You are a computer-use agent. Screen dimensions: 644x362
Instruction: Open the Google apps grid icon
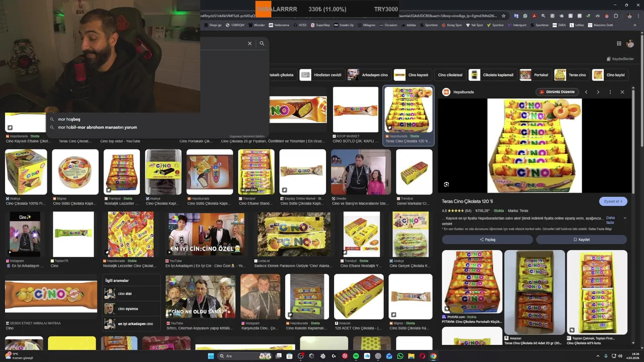(x=619, y=43)
